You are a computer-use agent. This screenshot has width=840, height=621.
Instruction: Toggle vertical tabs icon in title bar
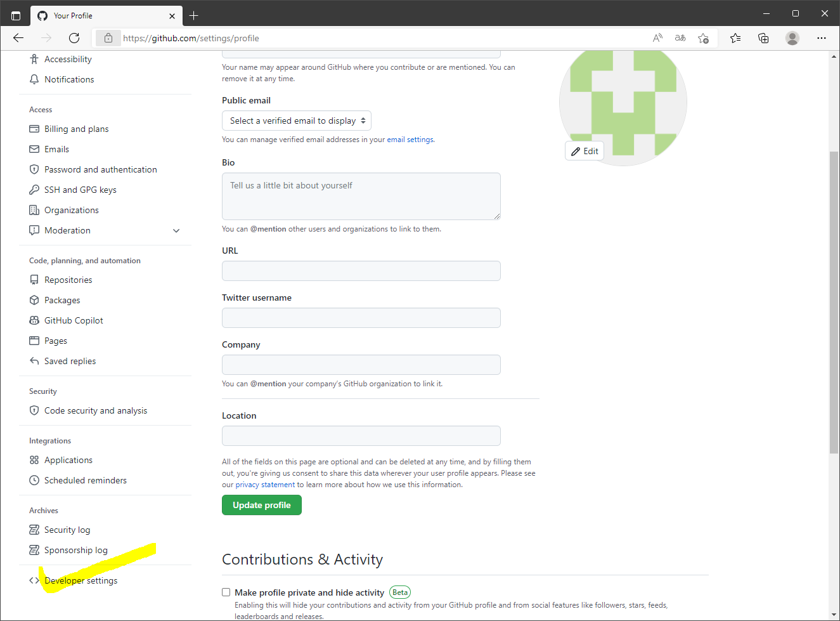(16, 15)
